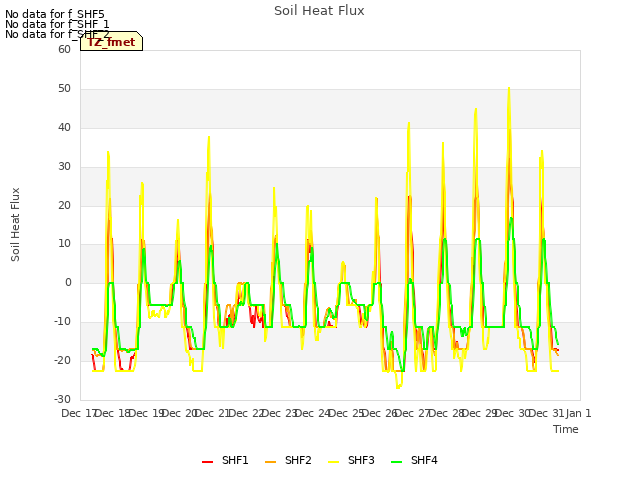Click the 0 y-axis tick label
640x480 pixels.
[x=68, y=282]
